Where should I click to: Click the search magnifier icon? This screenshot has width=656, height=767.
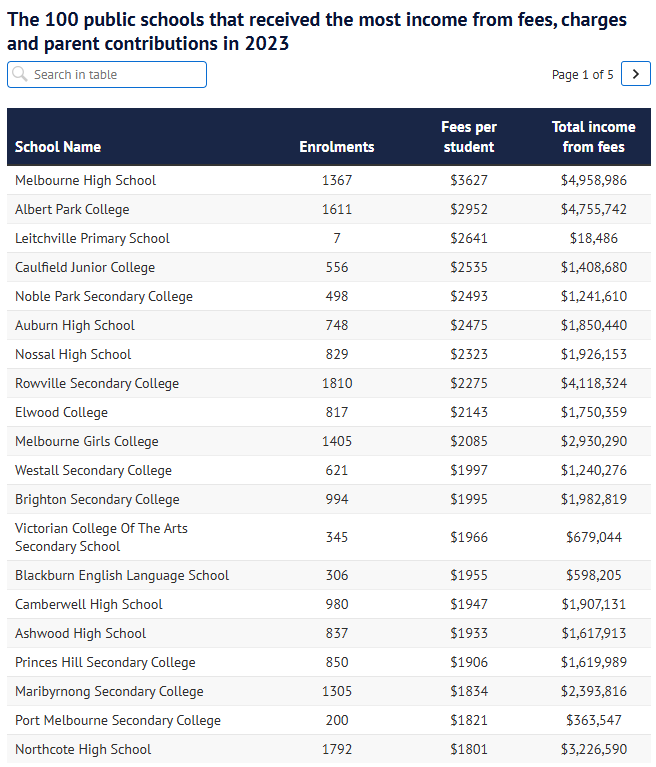[x=20, y=74]
